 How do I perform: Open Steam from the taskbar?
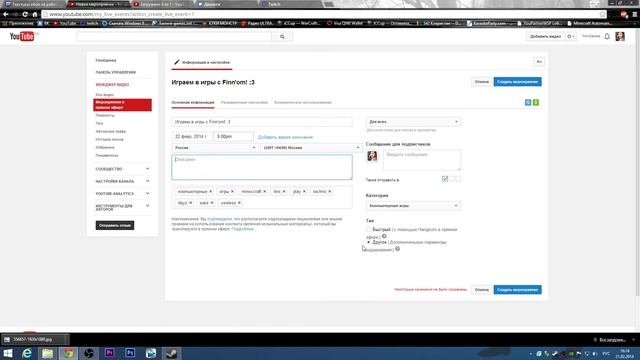point(171,353)
